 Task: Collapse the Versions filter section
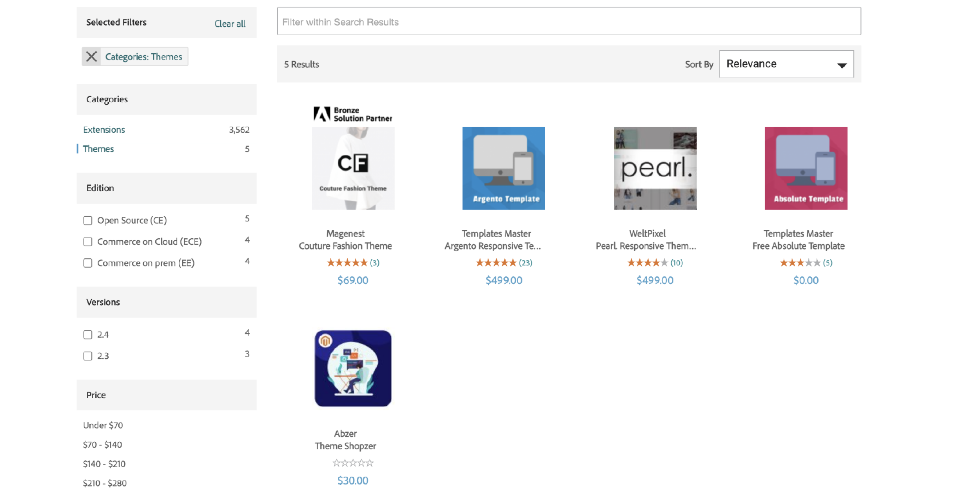166,302
